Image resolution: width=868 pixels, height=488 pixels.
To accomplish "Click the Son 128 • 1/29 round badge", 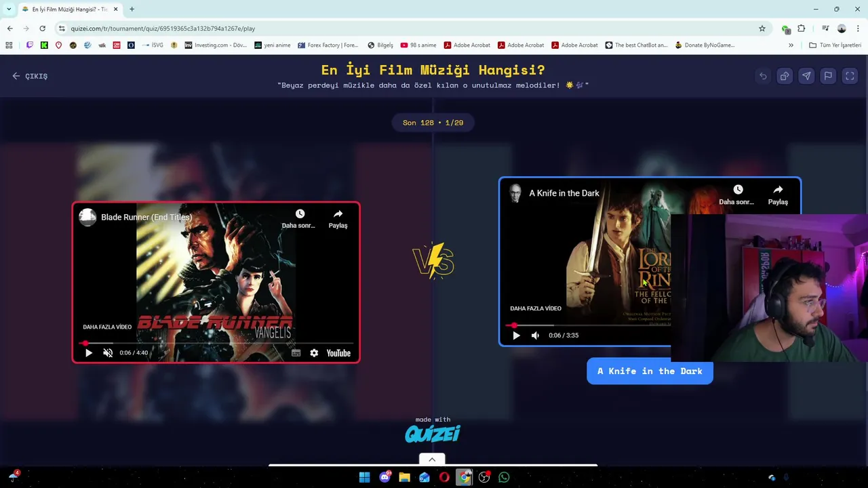I will point(433,123).
